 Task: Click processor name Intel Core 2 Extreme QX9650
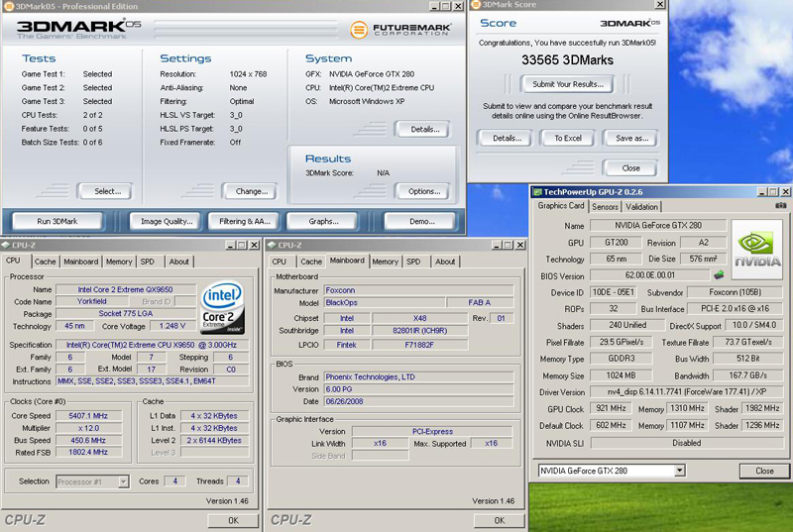(x=126, y=289)
